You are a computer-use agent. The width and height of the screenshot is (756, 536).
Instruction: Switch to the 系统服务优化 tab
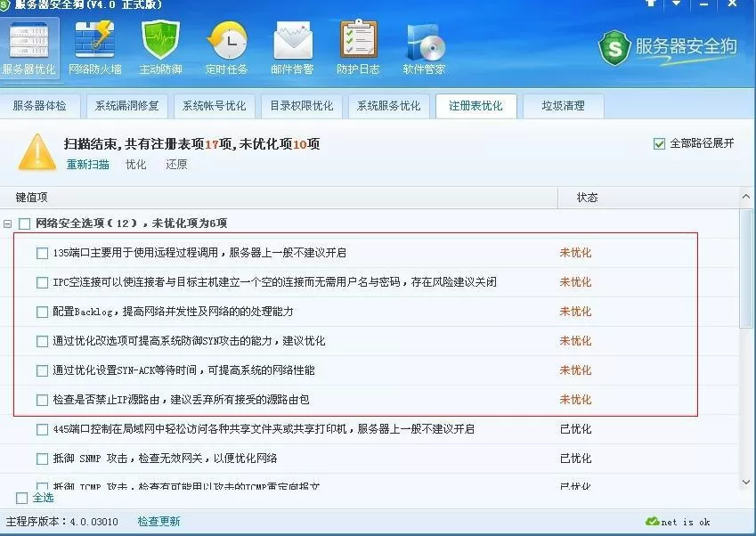click(x=388, y=106)
